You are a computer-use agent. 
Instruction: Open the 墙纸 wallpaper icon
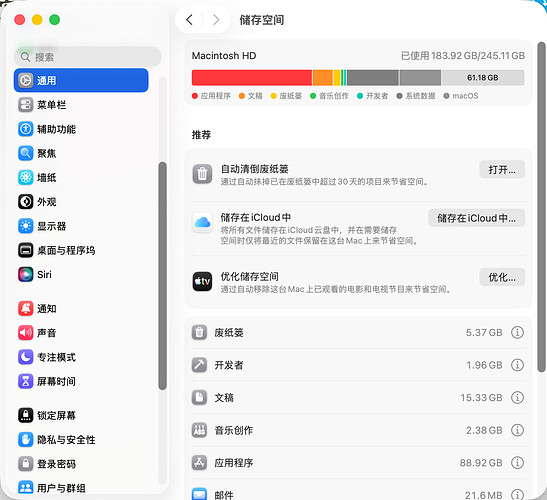coord(25,177)
